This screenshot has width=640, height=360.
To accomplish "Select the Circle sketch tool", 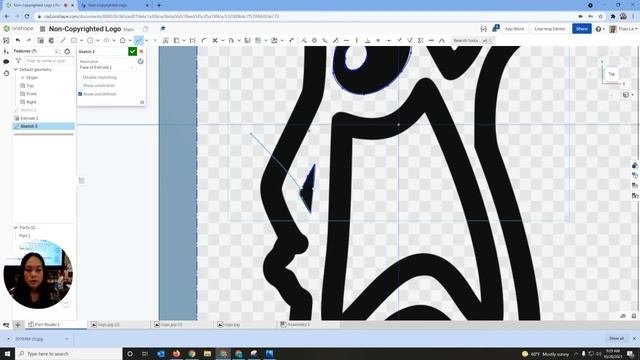I will [90, 40].
